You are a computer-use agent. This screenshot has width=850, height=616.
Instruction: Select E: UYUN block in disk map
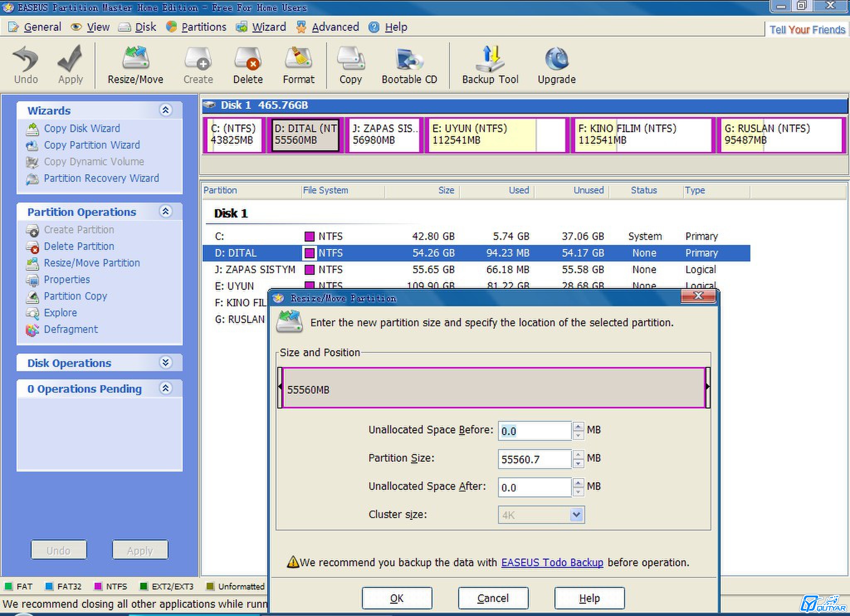pos(496,135)
